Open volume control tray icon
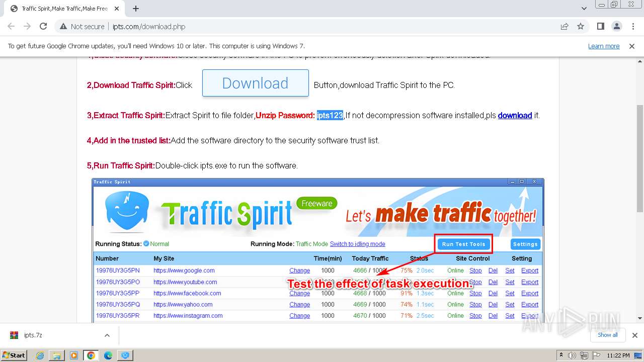Viewport: 644px width, 362px height. [572, 355]
